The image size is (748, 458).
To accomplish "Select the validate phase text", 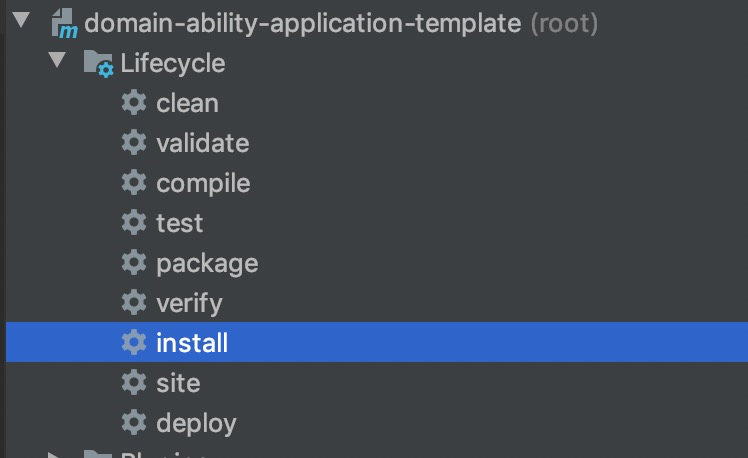I will pos(202,143).
